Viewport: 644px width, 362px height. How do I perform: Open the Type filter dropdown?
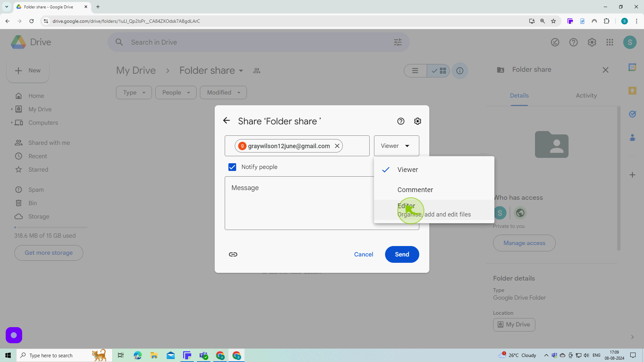(x=133, y=93)
